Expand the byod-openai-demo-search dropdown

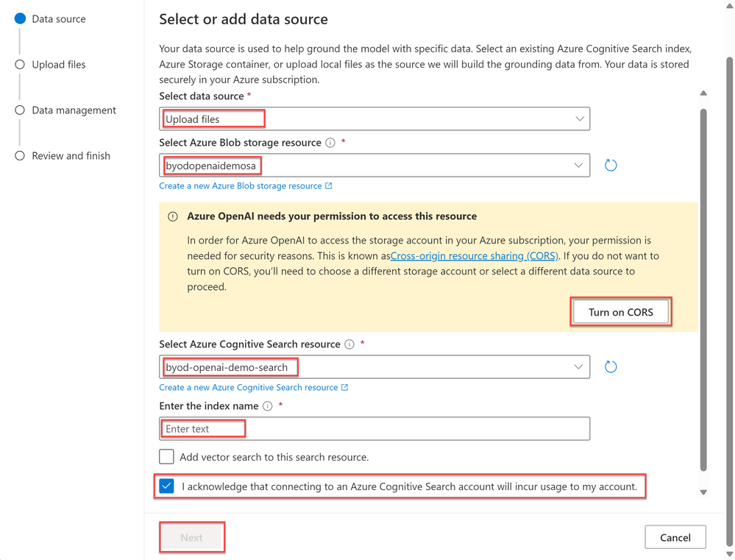point(374,366)
